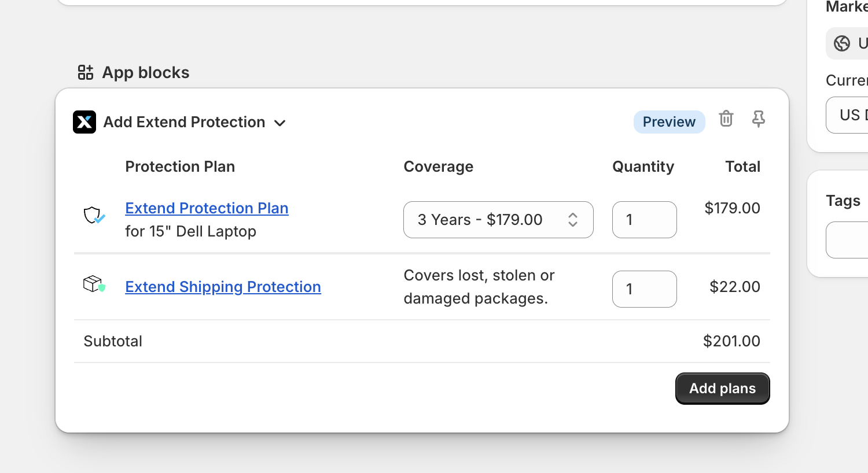Image resolution: width=868 pixels, height=473 pixels.
Task: Click the App blocks heading
Action: click(146, 72)
